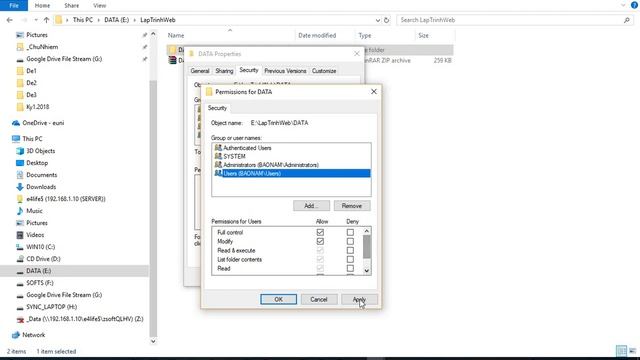Expand chevron after DATA (E:) breadcrumb
Viewport: 640px width, 360px height.
point(134,20)
